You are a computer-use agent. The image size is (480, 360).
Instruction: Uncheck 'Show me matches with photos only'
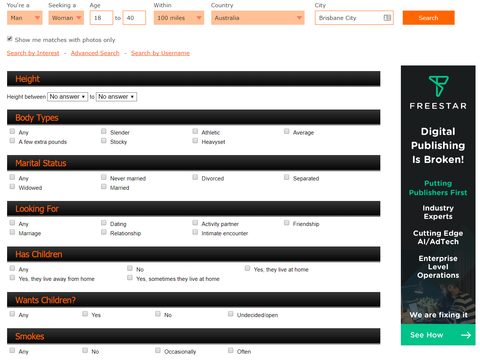pyautogui.click(x=10, y=39)
